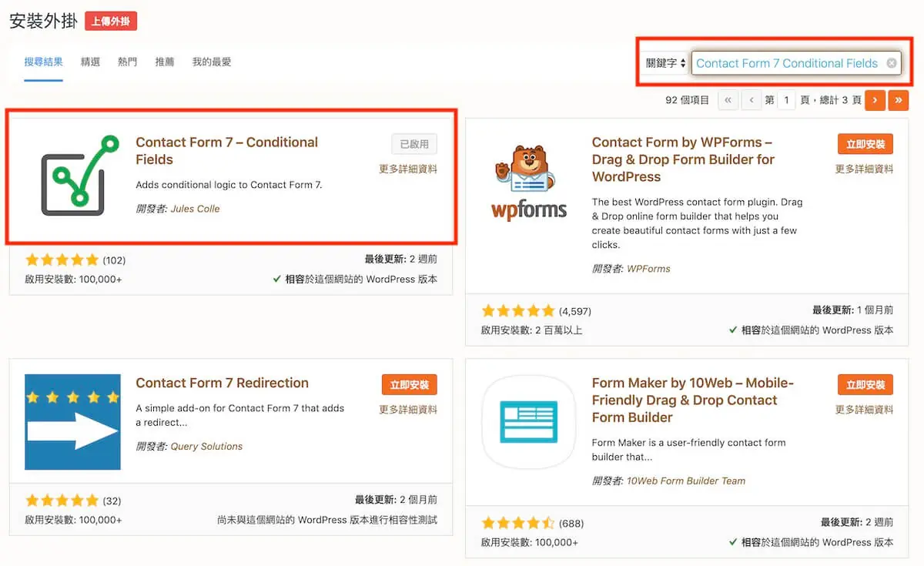
Task: Open the 關鍵字 search type dropdown
Action: coord(665,63)
